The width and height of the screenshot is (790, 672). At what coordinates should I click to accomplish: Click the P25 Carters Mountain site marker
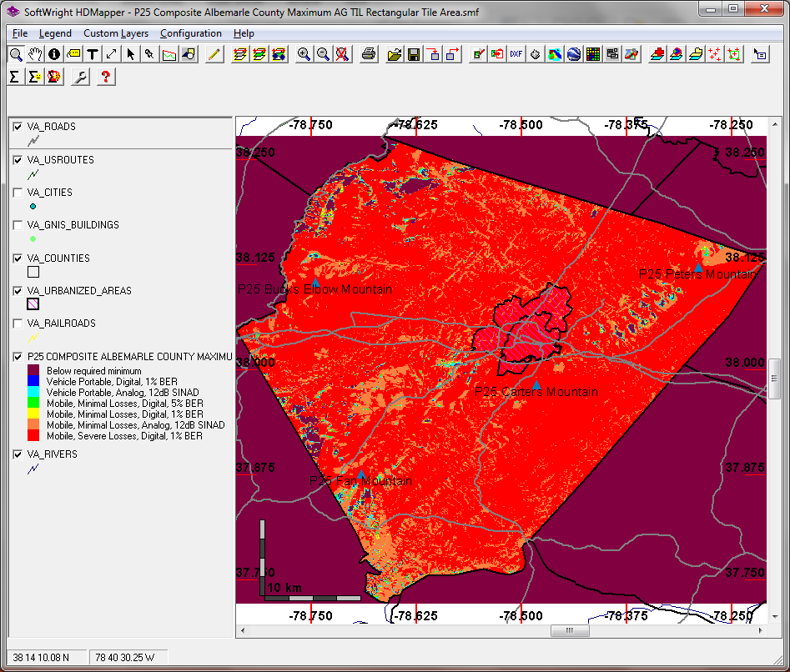coord(536,385)
